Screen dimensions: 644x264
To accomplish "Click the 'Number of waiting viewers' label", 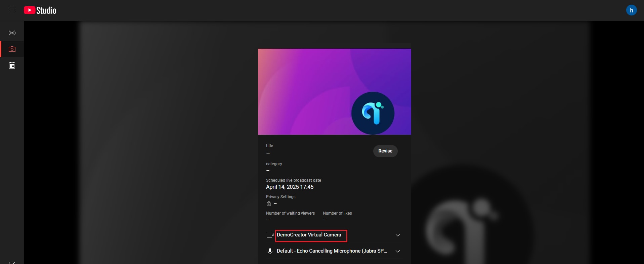I will point(291,213).
